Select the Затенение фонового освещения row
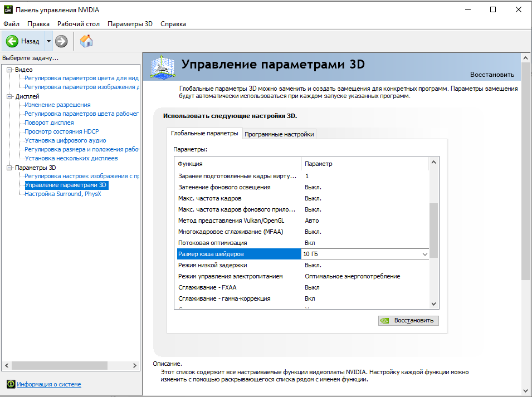The height and width of the screenshot is (397, 532). pyautogui.click(x=303, y=187)
